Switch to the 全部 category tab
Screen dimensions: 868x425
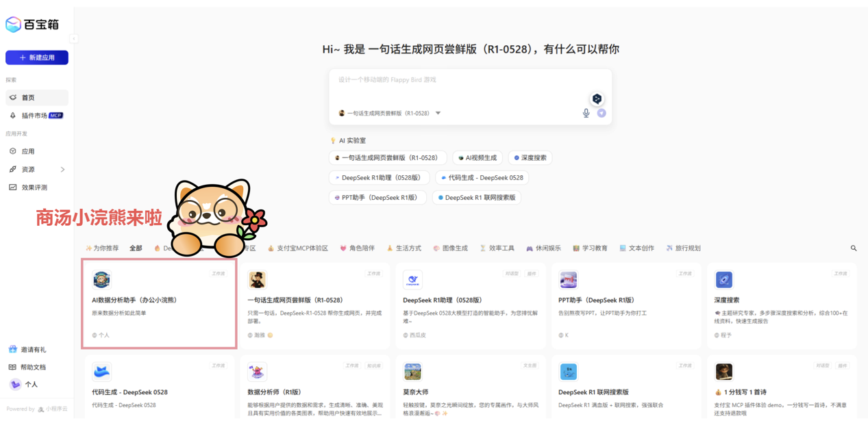click(x=136, y=248)
